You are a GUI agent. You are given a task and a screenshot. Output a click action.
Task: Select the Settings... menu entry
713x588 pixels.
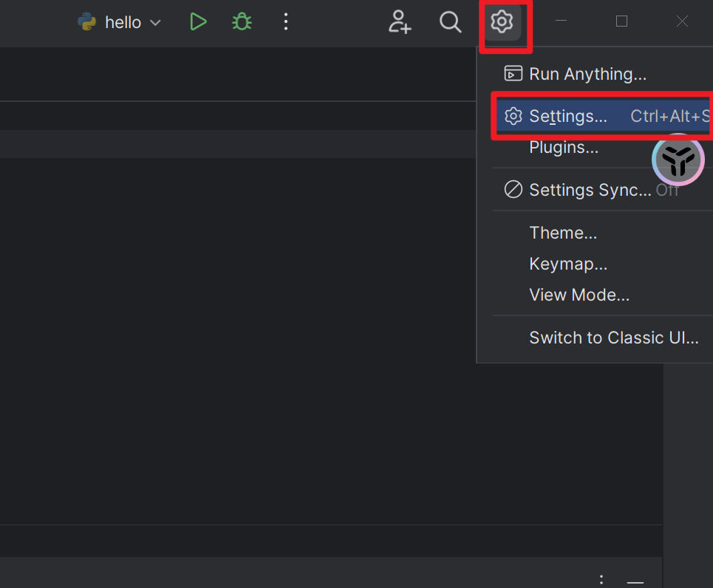(x=603, y=116)
